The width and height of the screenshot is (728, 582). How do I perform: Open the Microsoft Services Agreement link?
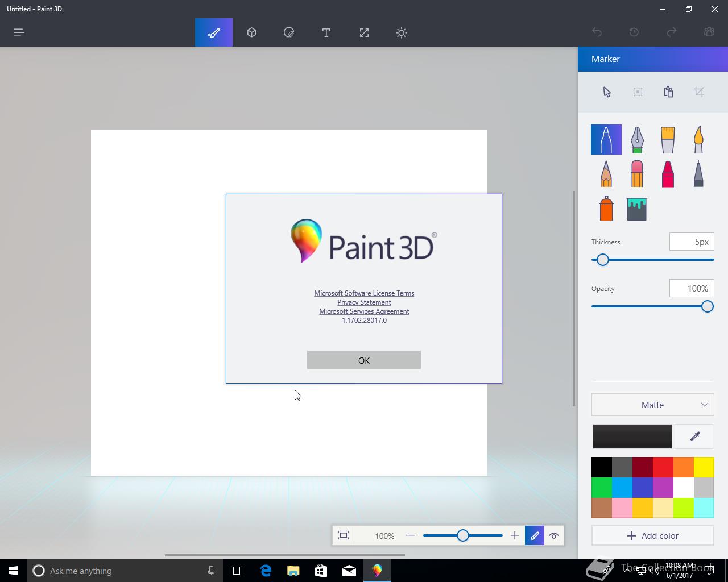(x=364, y=311)
